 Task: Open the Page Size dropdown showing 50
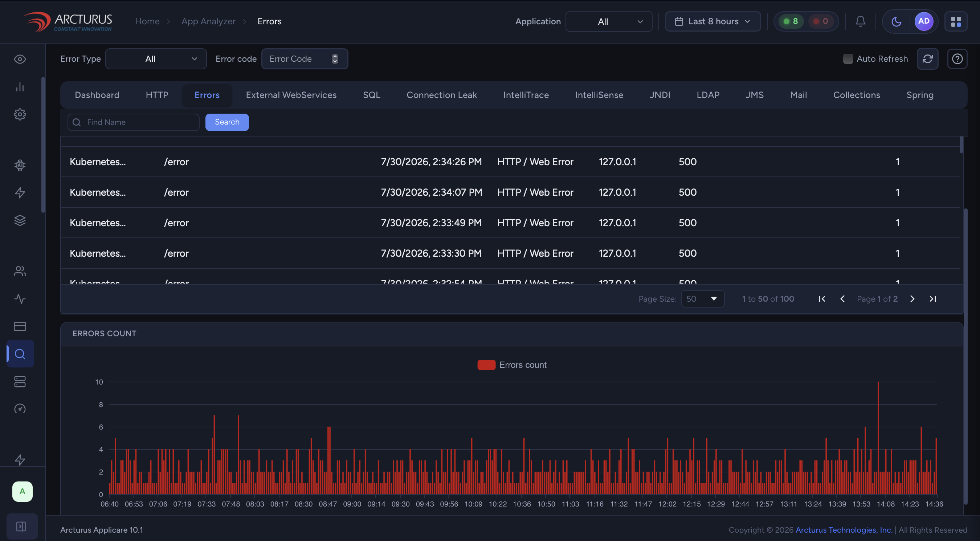[703, 299]
